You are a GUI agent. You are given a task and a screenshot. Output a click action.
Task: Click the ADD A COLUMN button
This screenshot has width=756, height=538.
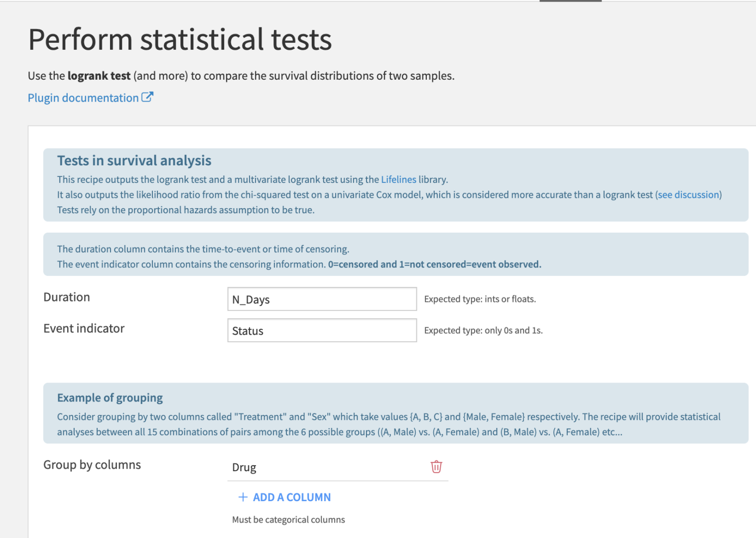[x=291, y=497]
